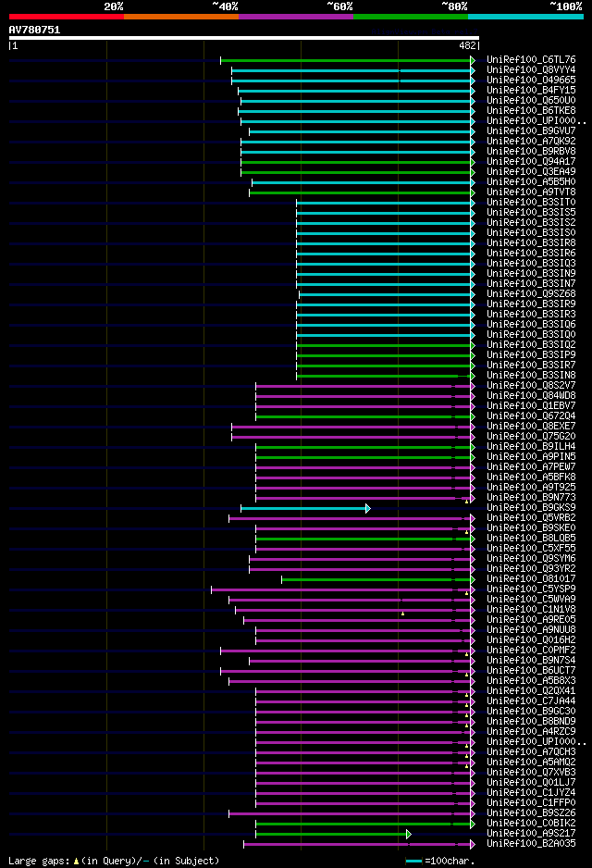Select the UniRef100_B3SIT0 label

click(x=531, y=202)
